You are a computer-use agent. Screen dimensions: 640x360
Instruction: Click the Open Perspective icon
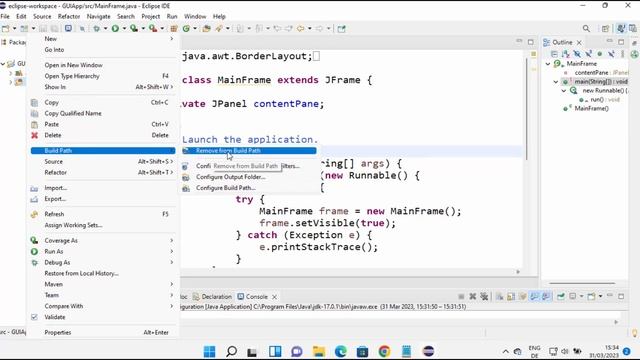click(605, 29)
